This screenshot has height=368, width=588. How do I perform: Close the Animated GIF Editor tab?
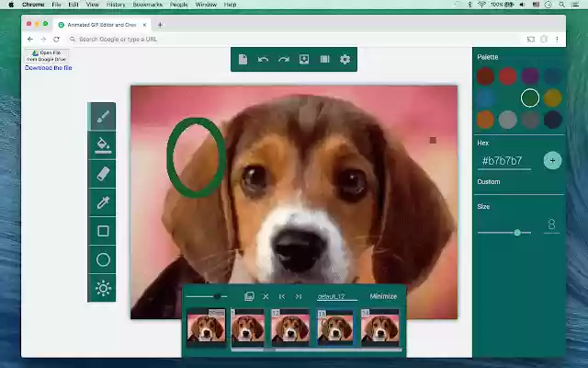pyautogui.click(x=145, y=25)
